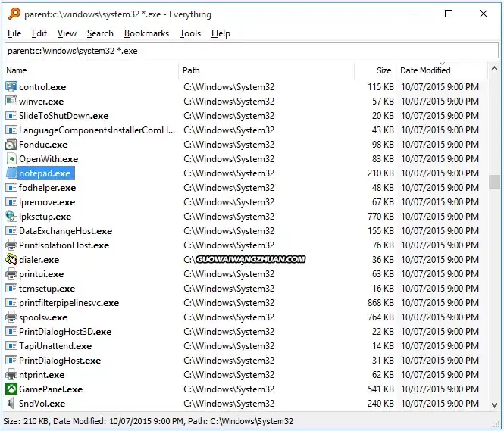Select dialer.exe file name
This screenshot has height=431, width=504.
click(x=39, y=260)
